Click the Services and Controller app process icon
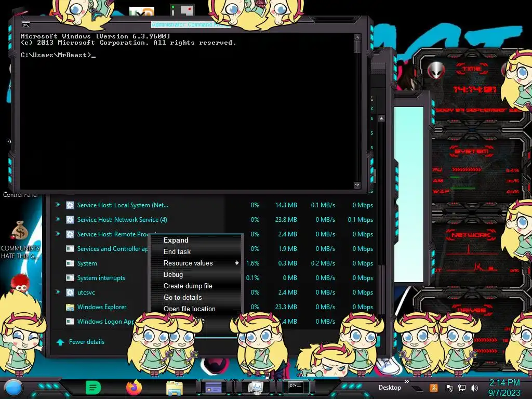 coord(70,249)
